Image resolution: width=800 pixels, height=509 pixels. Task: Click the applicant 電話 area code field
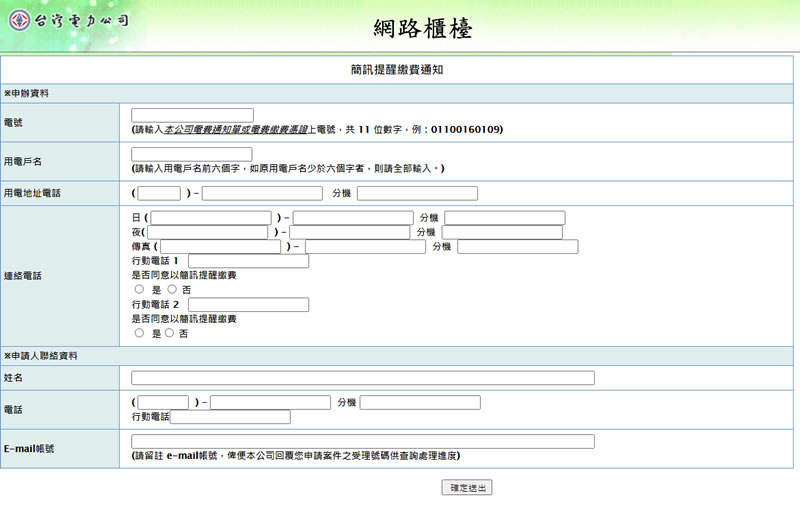163,402
